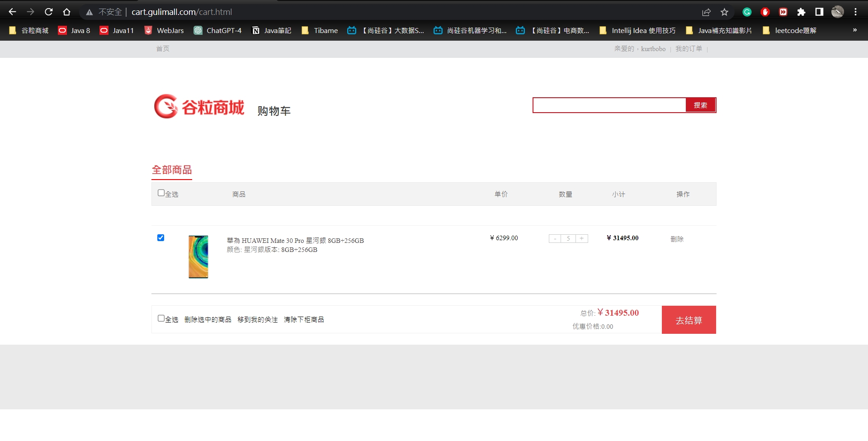
Task: Open the WebJars bookmark
Action: coord(164,30)
